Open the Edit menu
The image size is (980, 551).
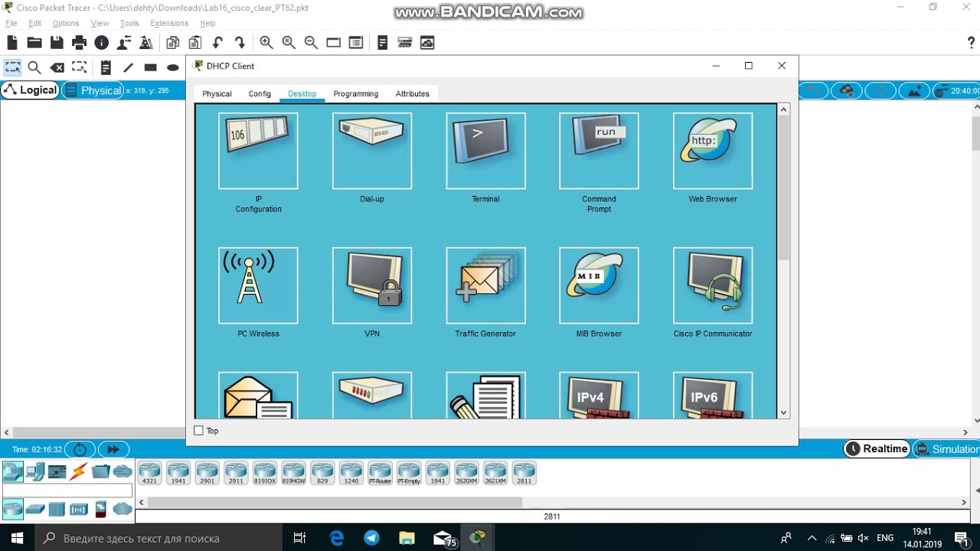click(35, 24)
